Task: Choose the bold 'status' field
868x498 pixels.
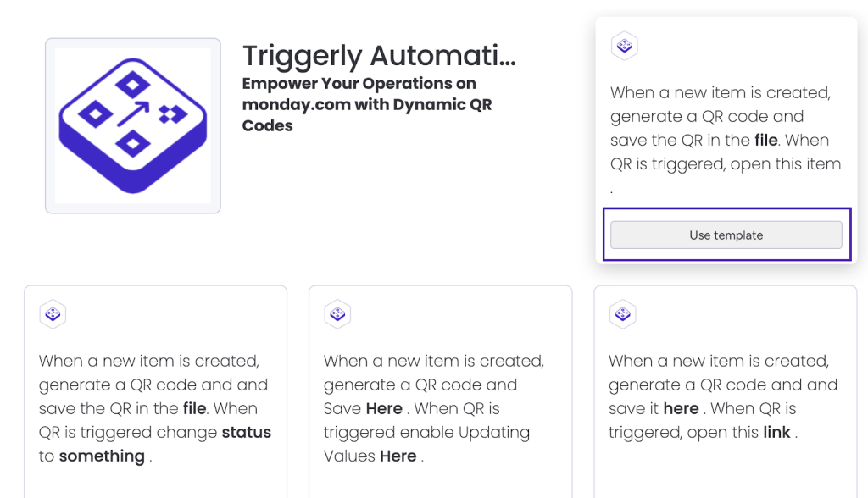Action: pyautogui.click(x=246, y=432)
